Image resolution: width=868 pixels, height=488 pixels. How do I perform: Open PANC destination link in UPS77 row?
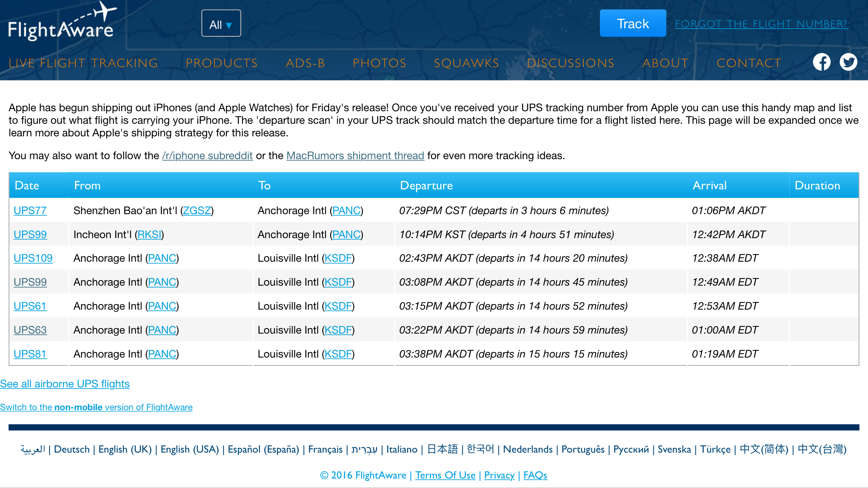347,211
